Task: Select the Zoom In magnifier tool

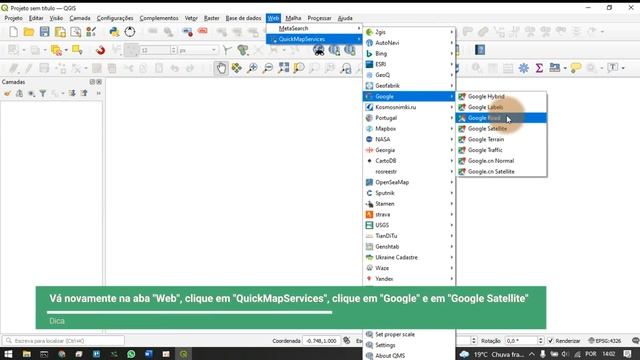Action: 252,68
